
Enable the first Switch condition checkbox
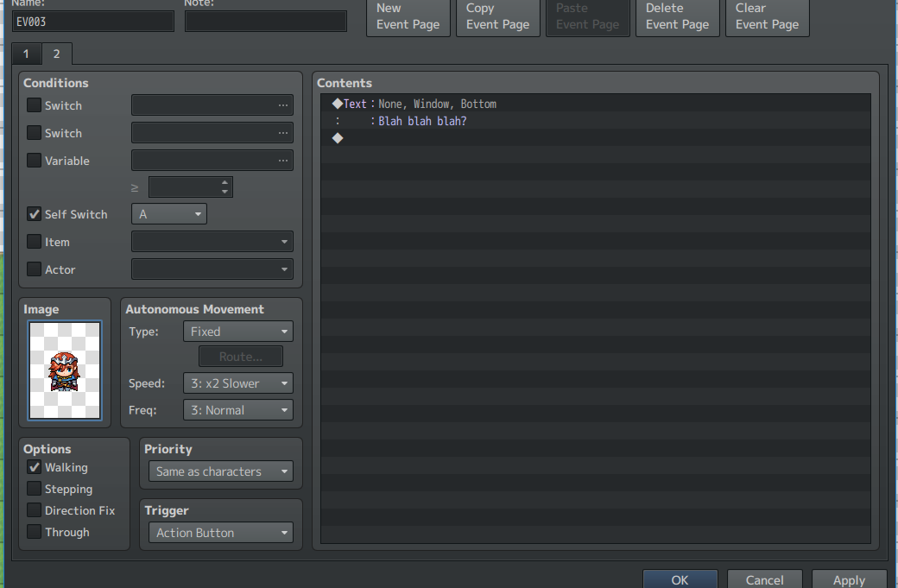35,105
